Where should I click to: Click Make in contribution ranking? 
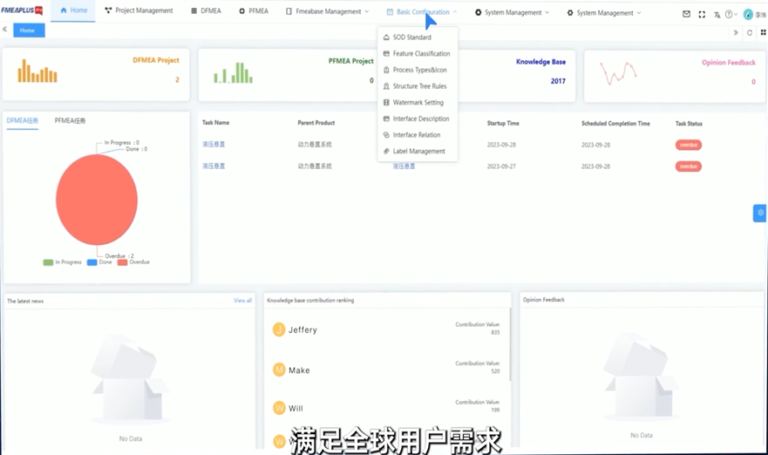coord(299,370)
